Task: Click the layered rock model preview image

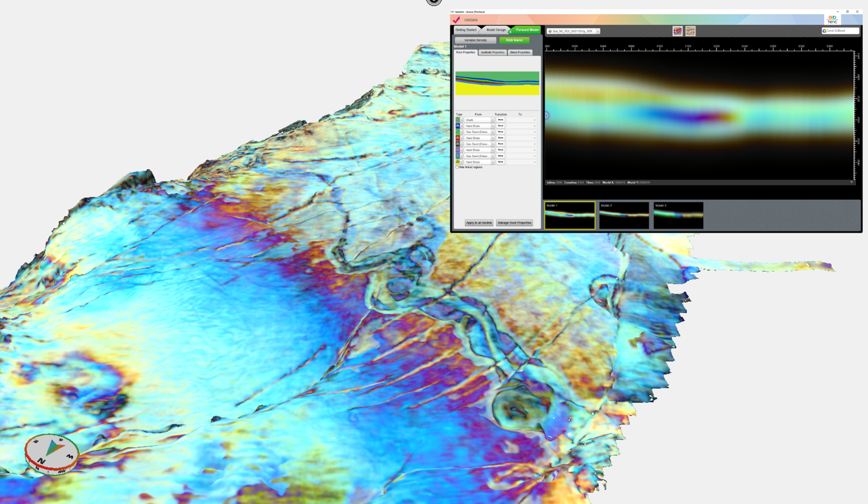Action: [x=497, y=83]
